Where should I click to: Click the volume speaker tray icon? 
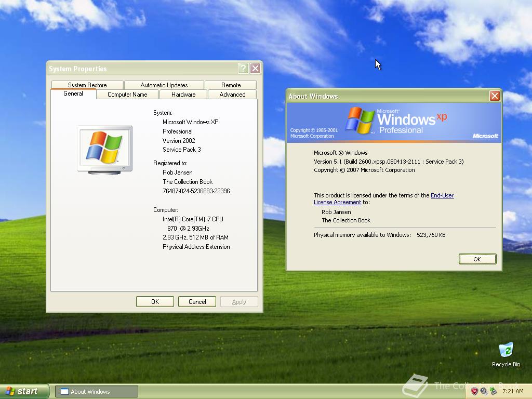tap(484, 391)
